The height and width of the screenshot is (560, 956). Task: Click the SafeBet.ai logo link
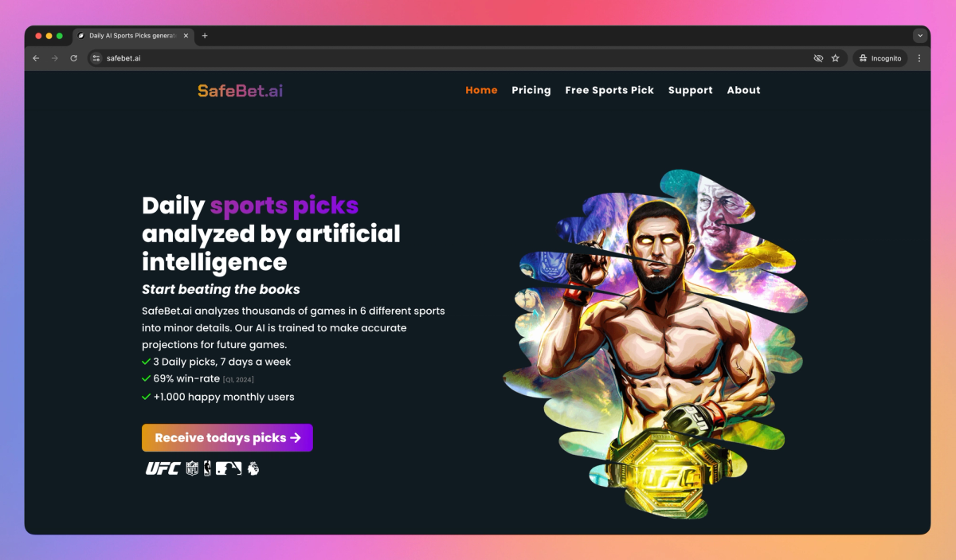241,91
